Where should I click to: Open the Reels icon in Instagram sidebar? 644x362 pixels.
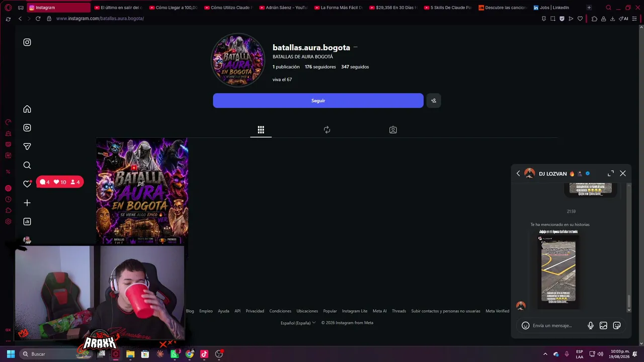click(27, 128)
